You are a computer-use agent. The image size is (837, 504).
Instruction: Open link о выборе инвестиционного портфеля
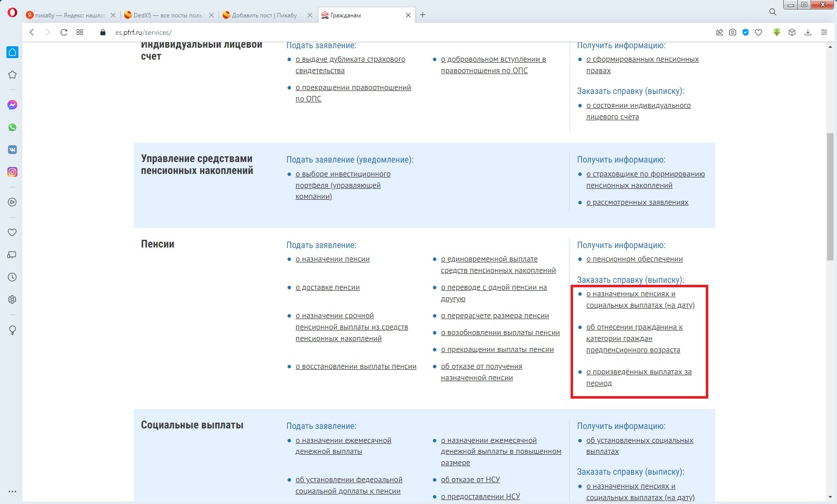(343, 185)
